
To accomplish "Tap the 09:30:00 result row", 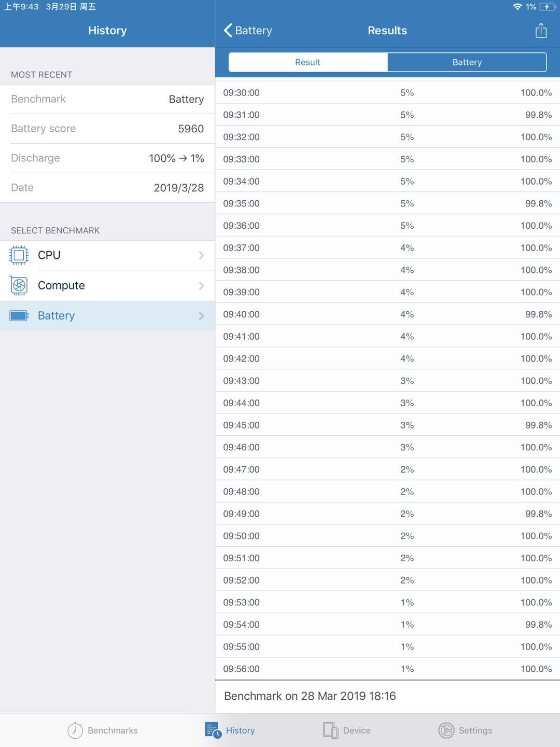I will click(x=387, y=93).
